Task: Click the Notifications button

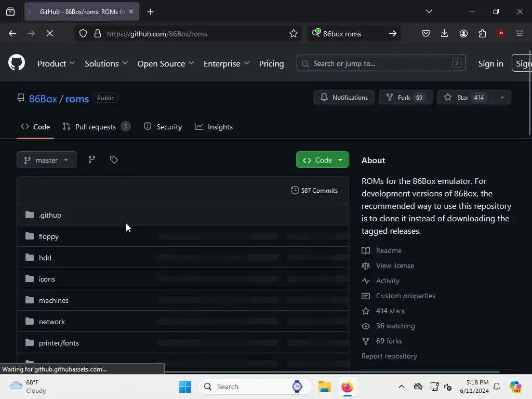Action: (x=344, y=97)
